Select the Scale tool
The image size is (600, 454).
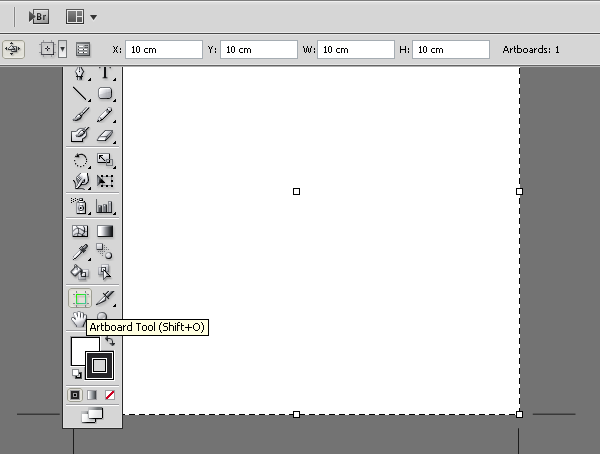coord(105,160)
